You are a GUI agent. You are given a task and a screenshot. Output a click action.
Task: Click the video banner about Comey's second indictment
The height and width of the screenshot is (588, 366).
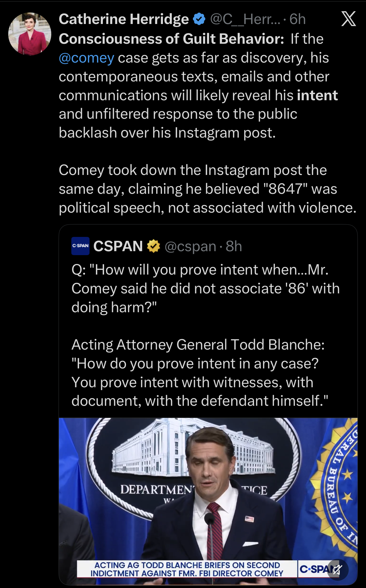187,569
